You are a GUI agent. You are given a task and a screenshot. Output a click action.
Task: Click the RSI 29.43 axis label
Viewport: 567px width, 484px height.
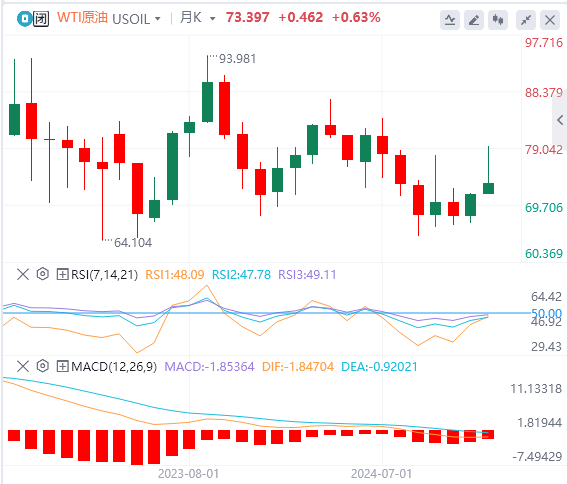(x=546, y=347)
